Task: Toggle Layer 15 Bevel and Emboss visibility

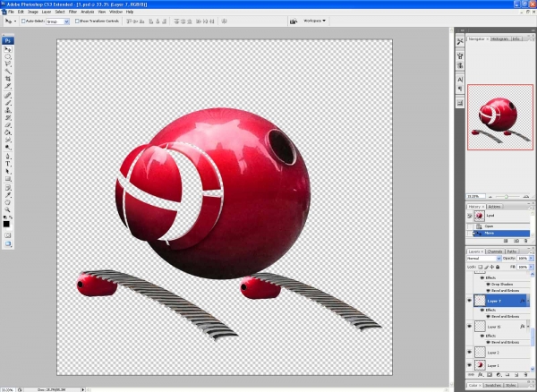Action: click(489, 342)
